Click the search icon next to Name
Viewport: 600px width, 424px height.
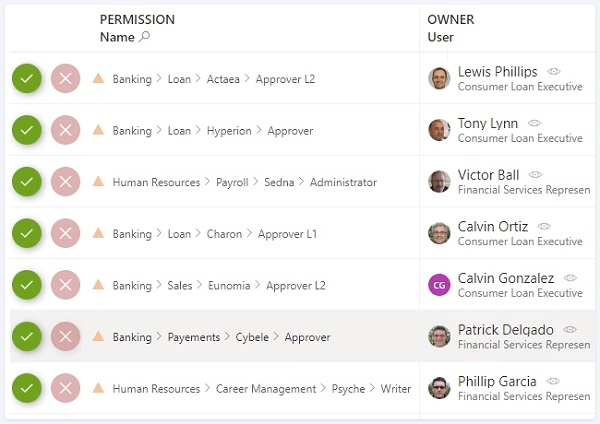tap(144, 37)
